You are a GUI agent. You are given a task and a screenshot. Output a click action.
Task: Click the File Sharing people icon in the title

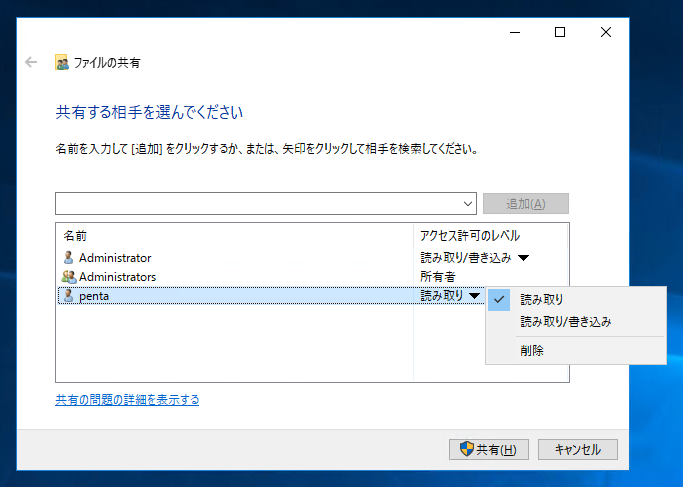click(x=62, y=62)
